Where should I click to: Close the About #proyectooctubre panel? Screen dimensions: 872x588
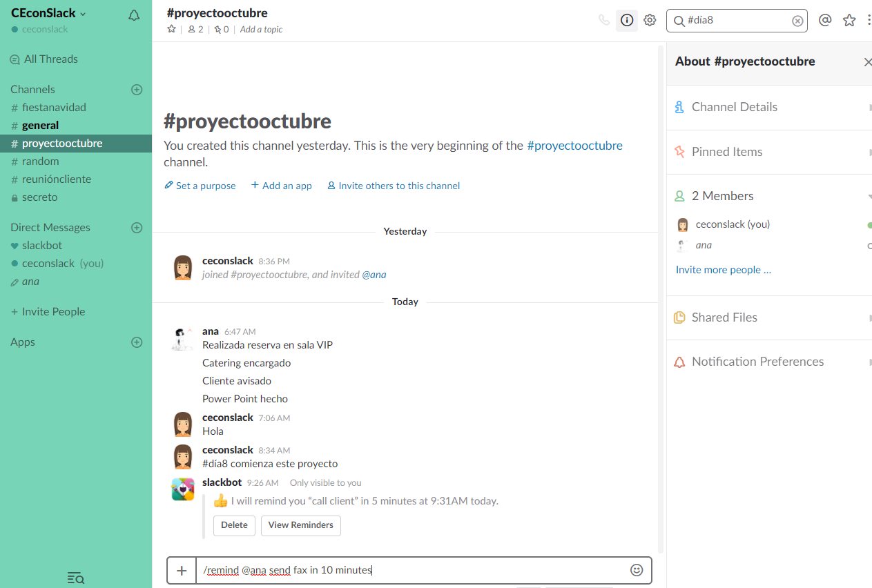coord(867,62)
